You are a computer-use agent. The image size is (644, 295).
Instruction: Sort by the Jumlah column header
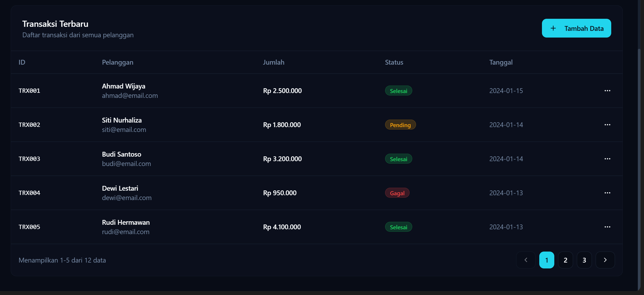(x=273, y=62)
